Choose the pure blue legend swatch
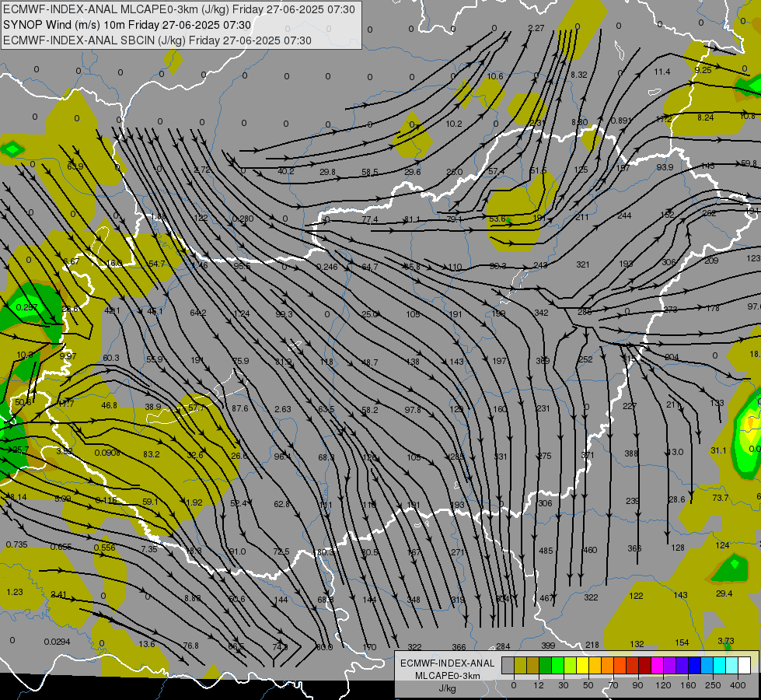The height and width of the screenshot is (700, 761). 695,665
